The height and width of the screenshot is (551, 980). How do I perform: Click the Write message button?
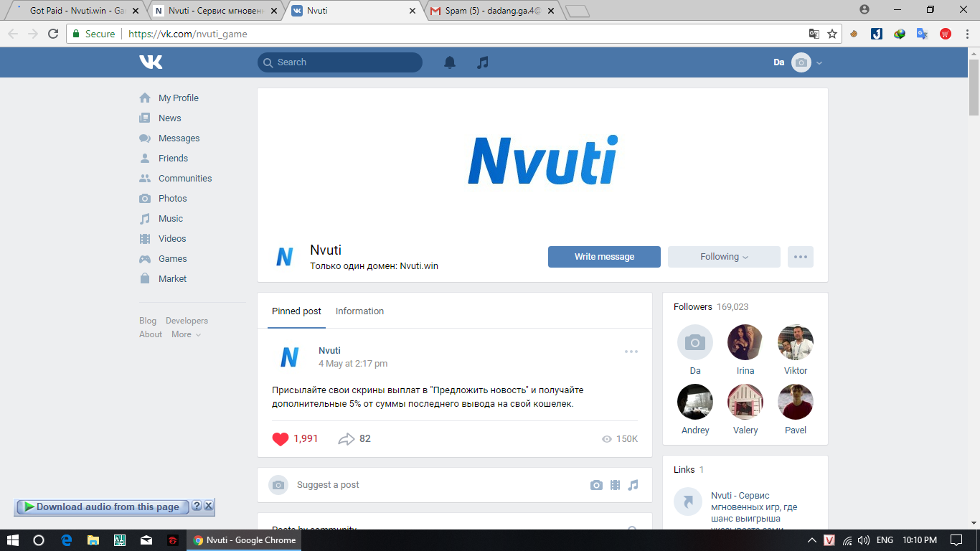tap(604, 257)
